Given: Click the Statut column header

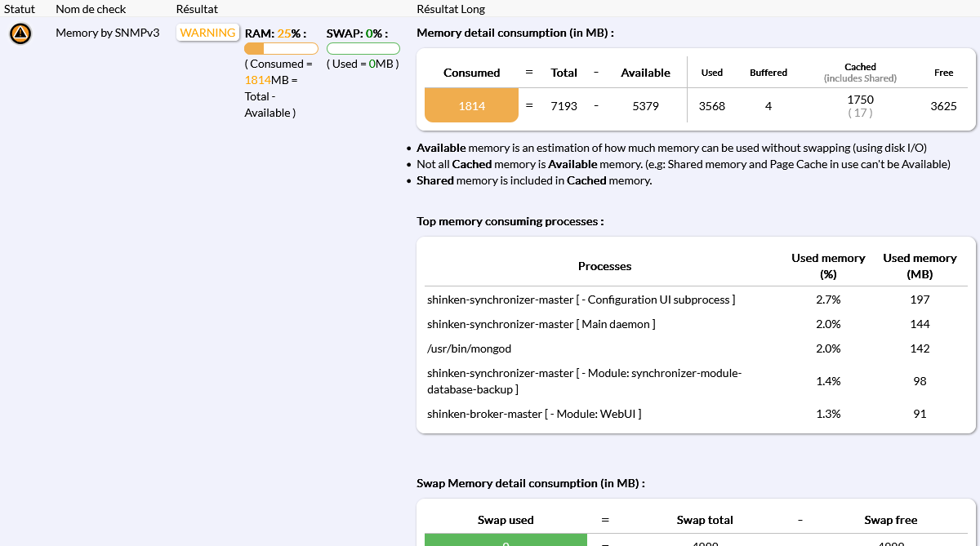Looking at the screenshot, I should click(x=20, y=9).
